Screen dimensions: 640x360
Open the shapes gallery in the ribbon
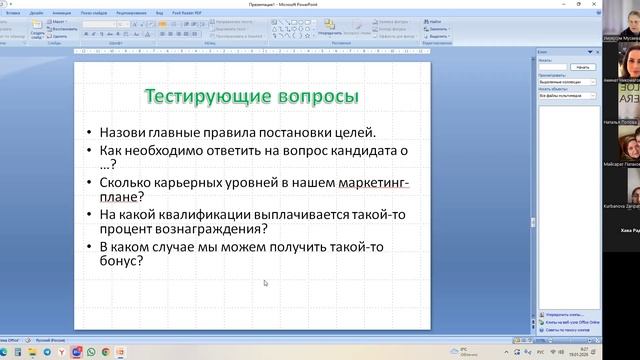point(293,29)
